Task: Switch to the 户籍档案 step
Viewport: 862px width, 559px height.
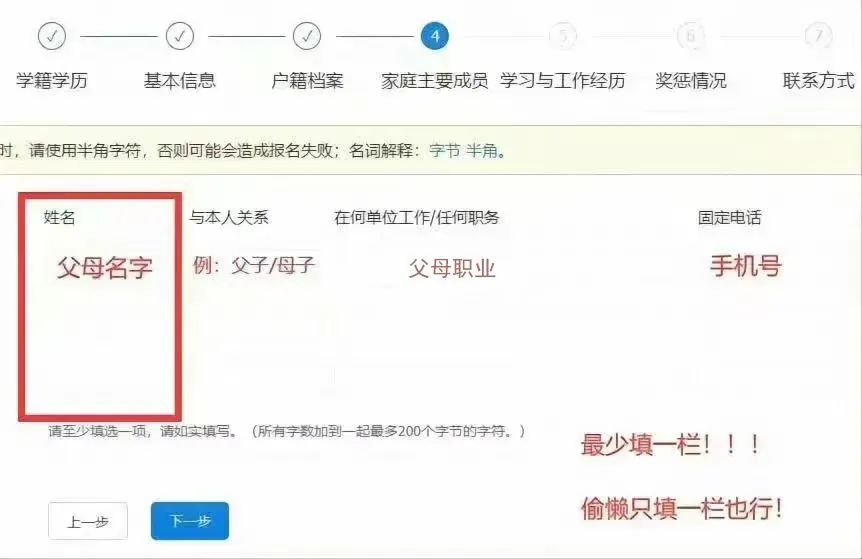Action: click(307, 81)
